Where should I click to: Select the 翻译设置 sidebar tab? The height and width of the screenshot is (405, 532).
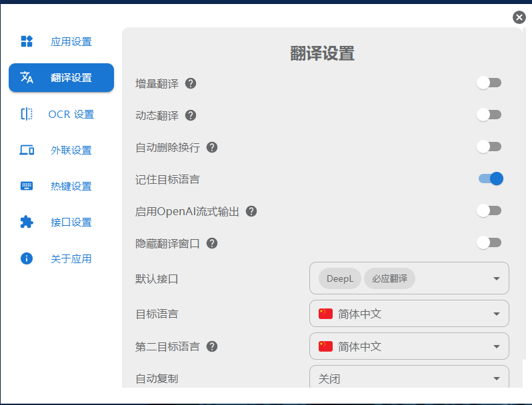61,77
